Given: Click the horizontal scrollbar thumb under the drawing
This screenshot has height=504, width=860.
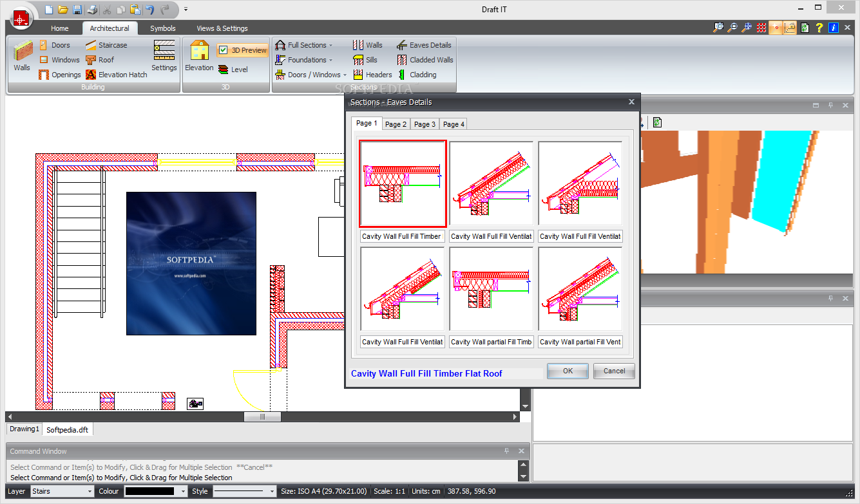Looking at the screenshot, I should pos(262,417).
